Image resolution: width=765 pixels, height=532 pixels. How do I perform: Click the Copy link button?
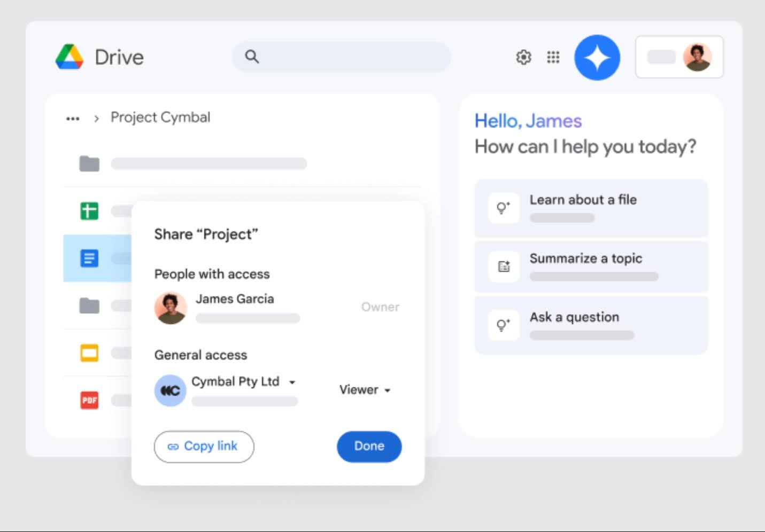click(x=204, y=447)
